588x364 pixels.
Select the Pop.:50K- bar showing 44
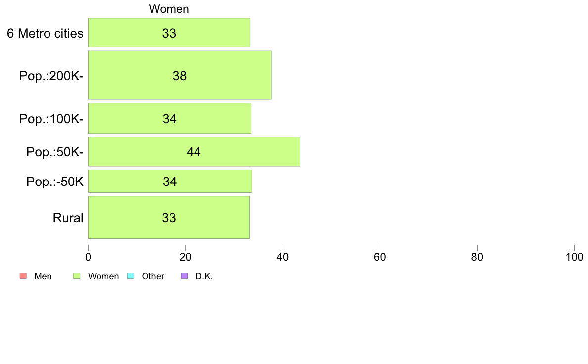[x=194, y=151]
